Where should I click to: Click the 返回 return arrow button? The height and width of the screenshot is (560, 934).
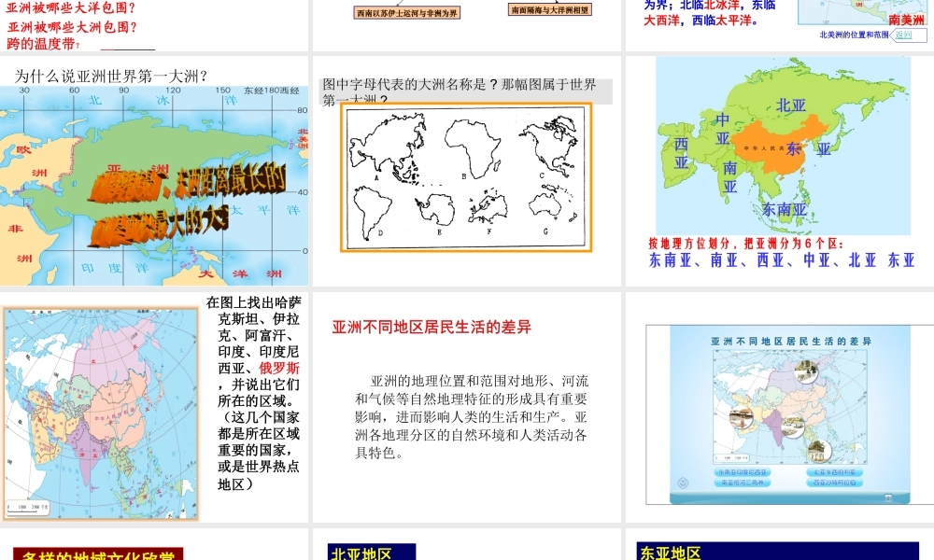(x=908, y=35)
